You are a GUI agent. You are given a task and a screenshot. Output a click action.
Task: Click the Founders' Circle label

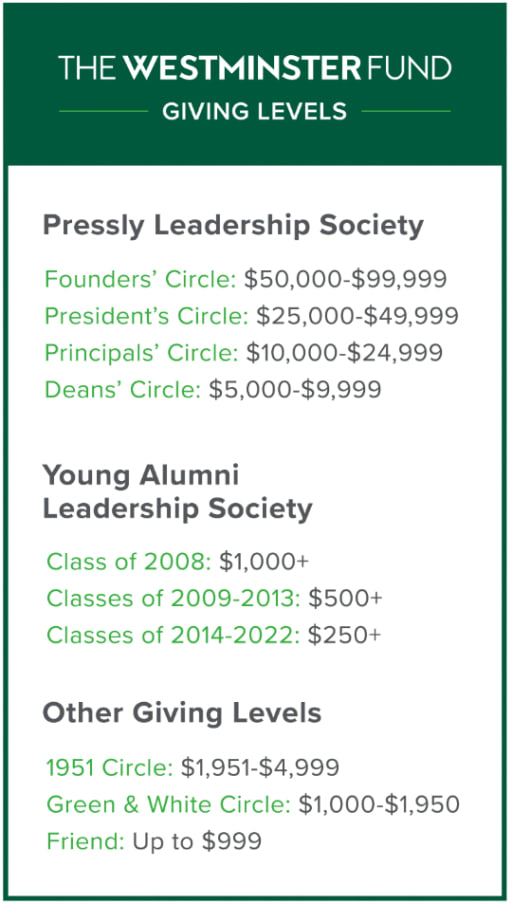click(x=140, y=279)
